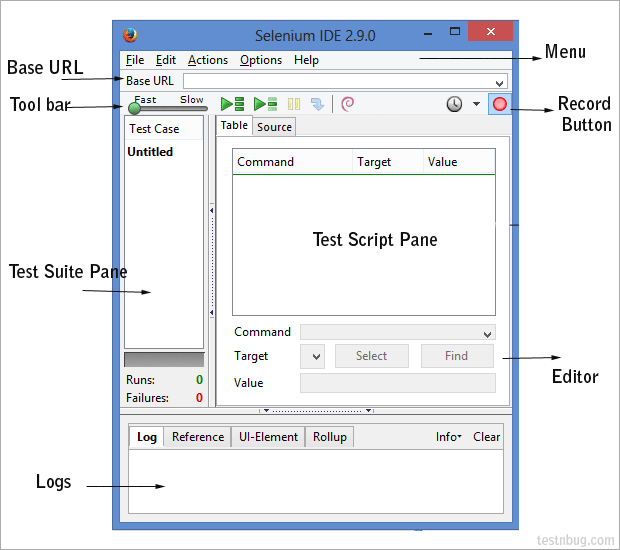
Task: Click the Pause/Resume icon
Action: (x=294, y=104)
